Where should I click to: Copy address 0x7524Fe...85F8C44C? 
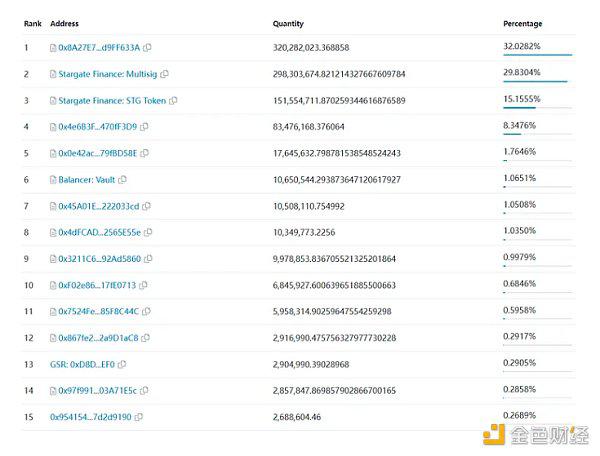point(147,311)
